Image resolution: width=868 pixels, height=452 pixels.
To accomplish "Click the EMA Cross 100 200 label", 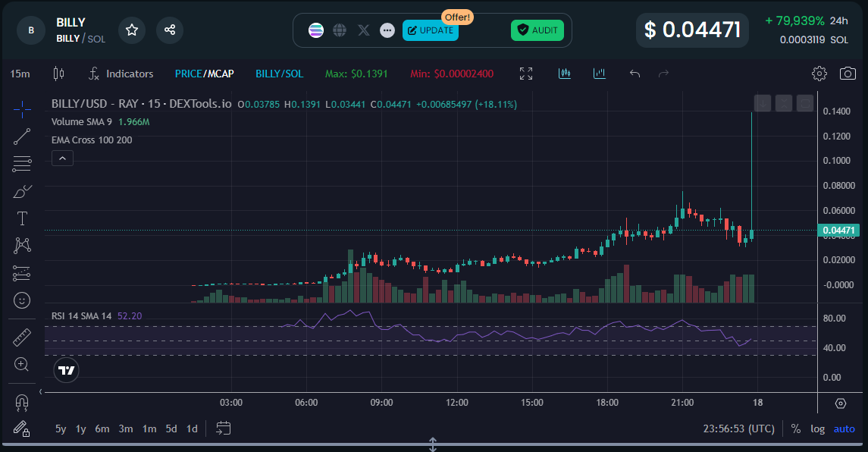I will (92, 140).
